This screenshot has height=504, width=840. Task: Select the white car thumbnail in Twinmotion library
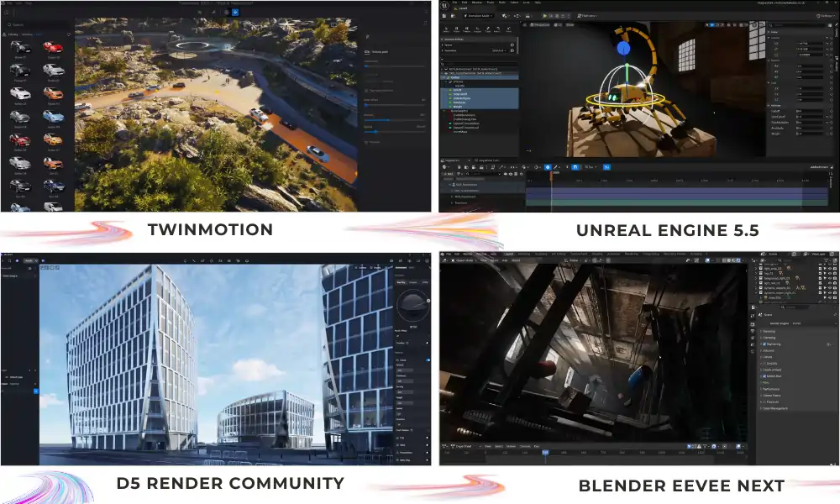(20, 93)
